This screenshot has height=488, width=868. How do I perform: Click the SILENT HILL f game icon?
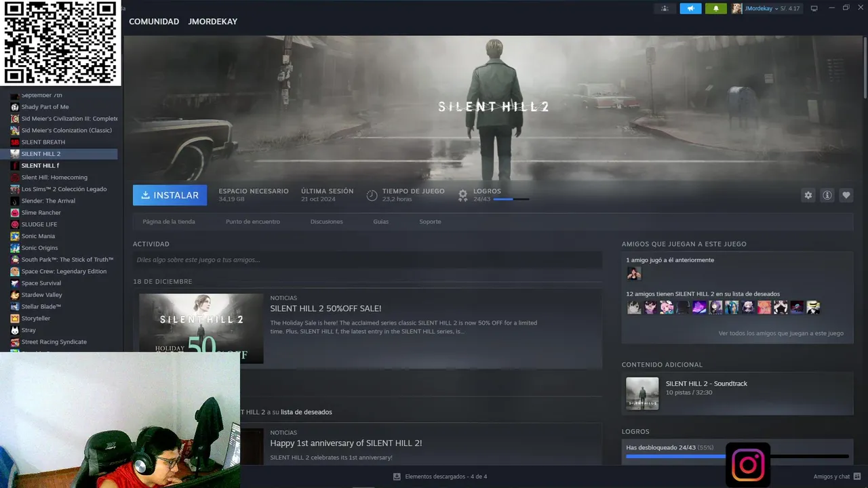[15, 165]
